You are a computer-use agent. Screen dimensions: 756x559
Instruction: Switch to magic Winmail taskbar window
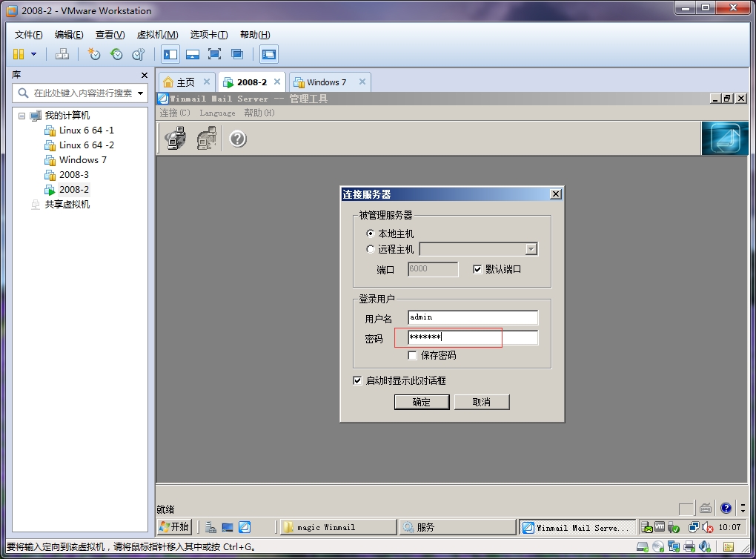pyautogui.click(x=339, y=527)
